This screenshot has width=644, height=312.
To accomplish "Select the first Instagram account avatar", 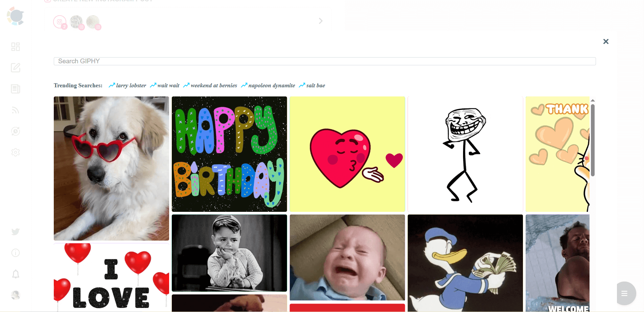I will [60, 22].
